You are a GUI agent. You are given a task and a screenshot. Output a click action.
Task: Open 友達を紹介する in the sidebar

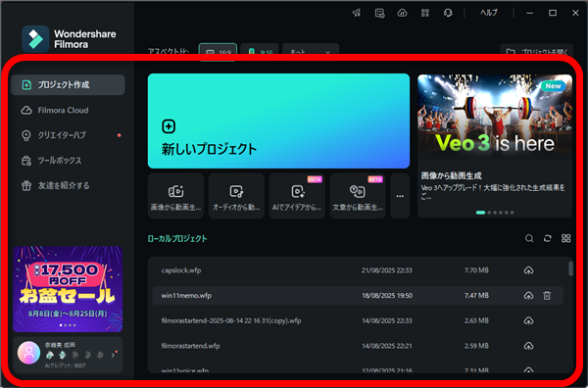[x=68, y=185]
